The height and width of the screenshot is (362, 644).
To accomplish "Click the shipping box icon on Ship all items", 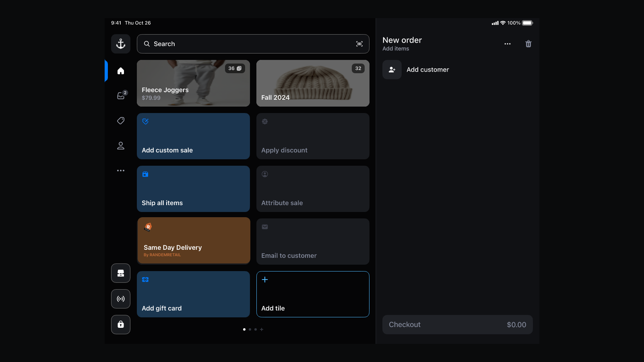I will pyautogui.click(x=145, y=174).
